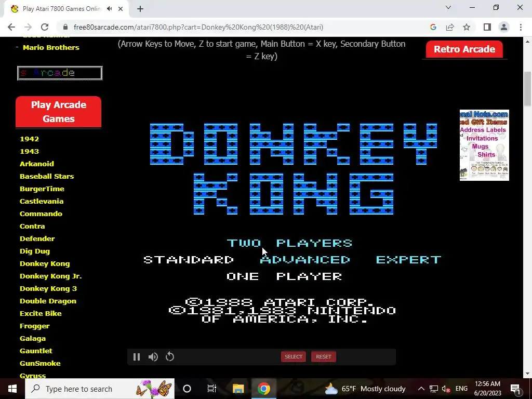Bookmark this page with the star
Viewport: 532px width, 399px height.
tap(467, 27)
